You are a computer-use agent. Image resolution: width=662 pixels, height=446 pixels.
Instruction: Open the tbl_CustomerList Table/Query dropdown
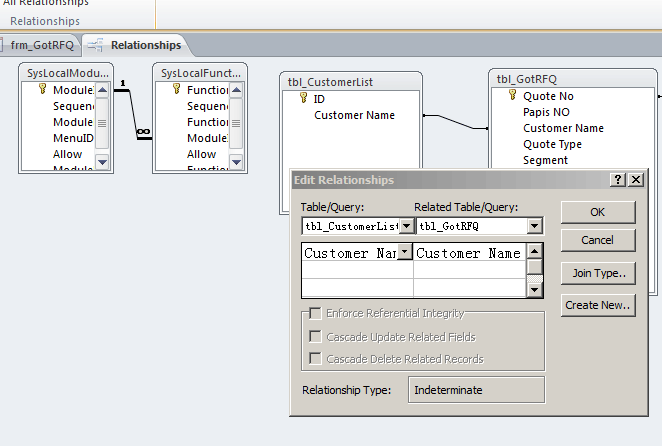click(x=406, y=226)
